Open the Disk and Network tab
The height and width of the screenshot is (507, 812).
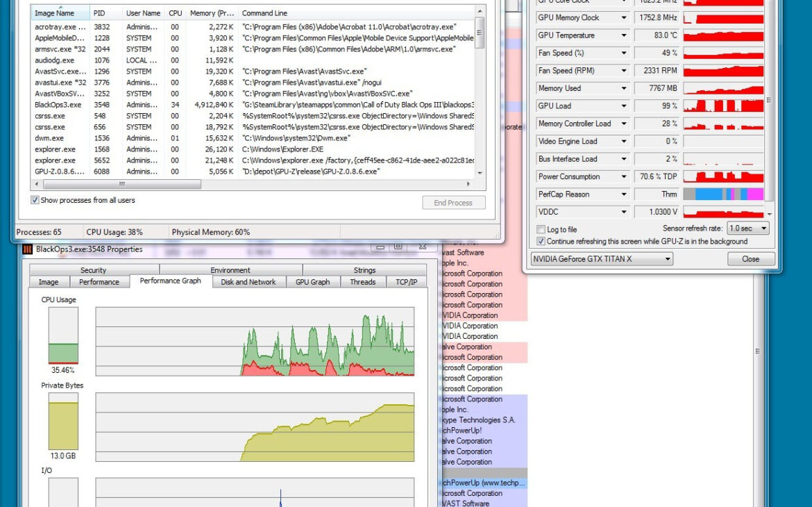(248, 282)
